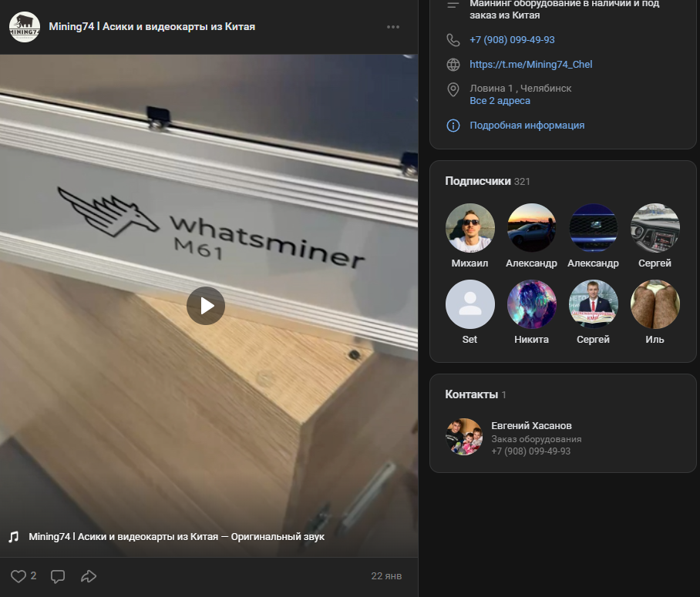Image resolution: width=700 pixels, height=597 pixels.
Task: Share the post using the arrow icon
Action: pyautogui.click(x=89, y=575)
